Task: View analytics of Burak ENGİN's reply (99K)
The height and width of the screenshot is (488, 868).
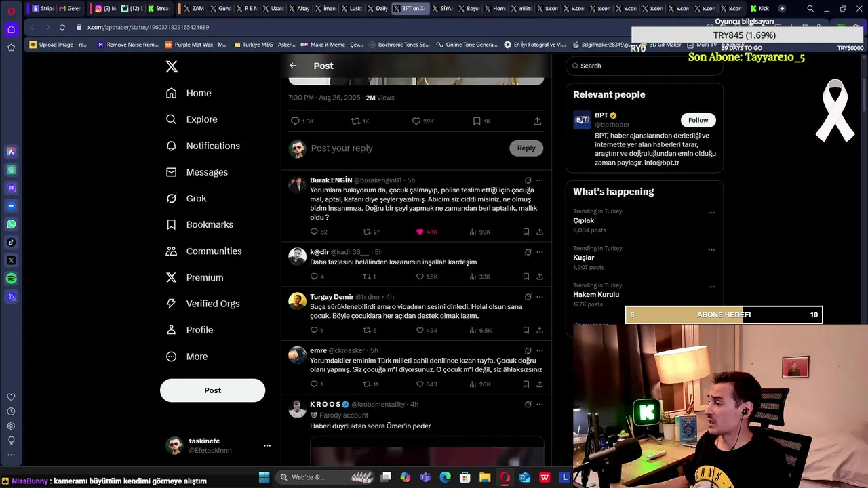Action: coord(479,232)
